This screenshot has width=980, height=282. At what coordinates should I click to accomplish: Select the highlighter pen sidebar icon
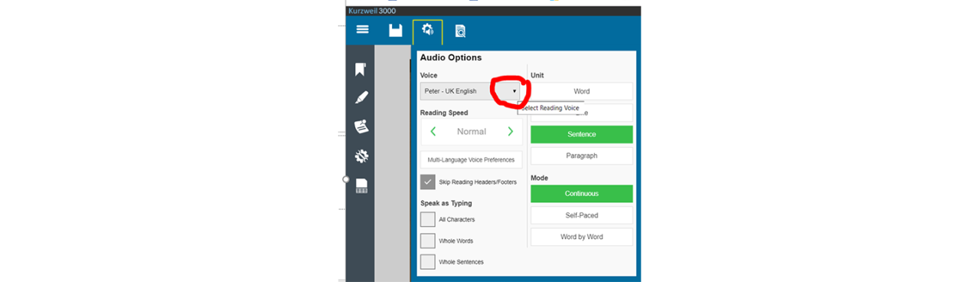(x=361, y=97)
